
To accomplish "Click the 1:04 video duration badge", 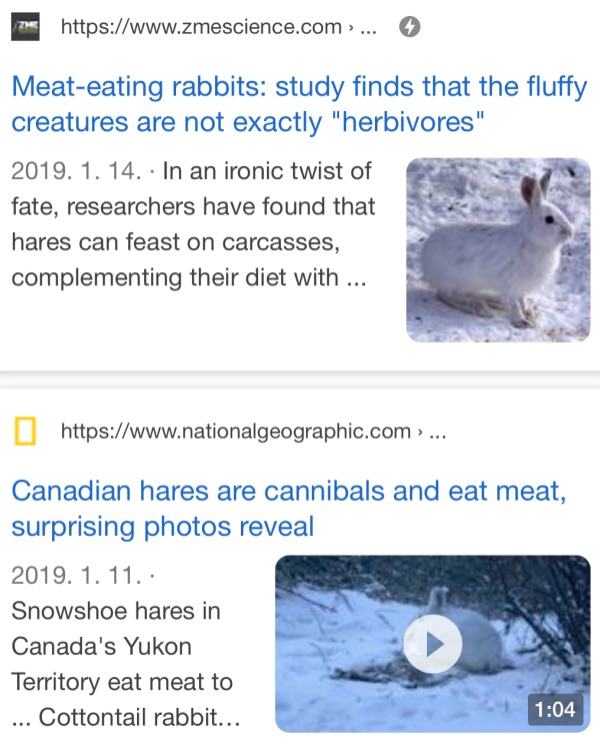I will [x=553, y=711].
